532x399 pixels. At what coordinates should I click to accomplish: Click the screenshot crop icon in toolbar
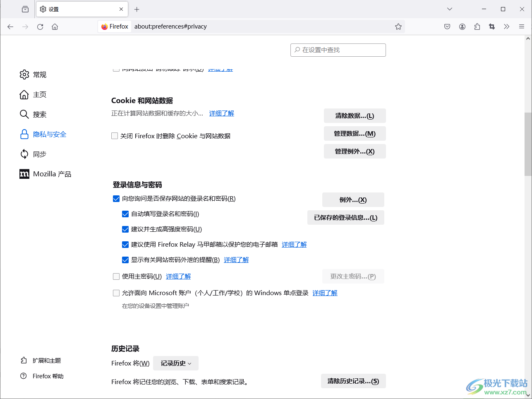tap(492, 26)
